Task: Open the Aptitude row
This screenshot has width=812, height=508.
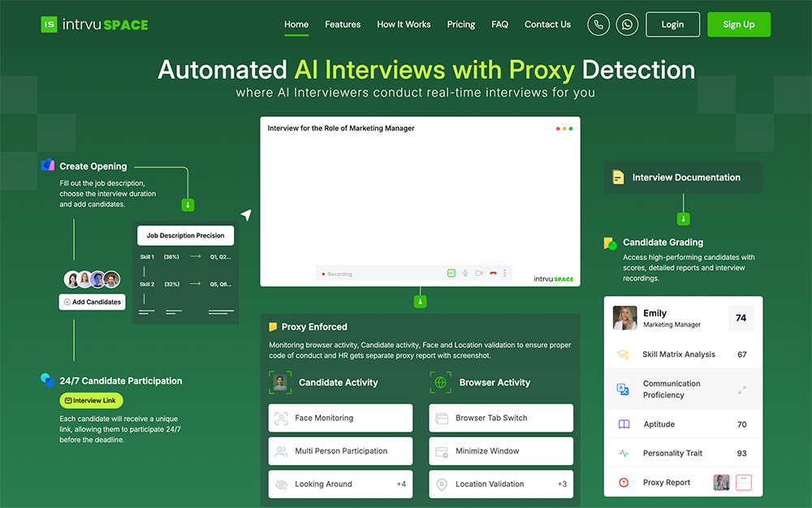Action: tap(683, 424)
